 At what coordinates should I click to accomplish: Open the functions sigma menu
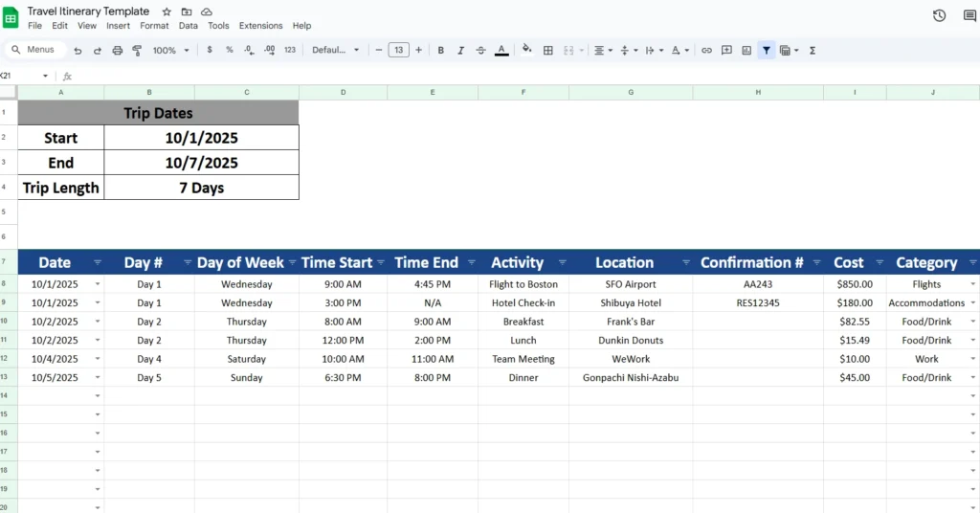(813, 51)
